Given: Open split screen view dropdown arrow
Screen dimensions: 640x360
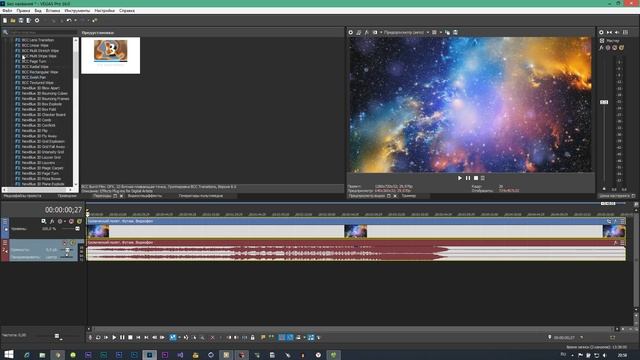Looking at the screenshot, I should (x=381, y=32).
